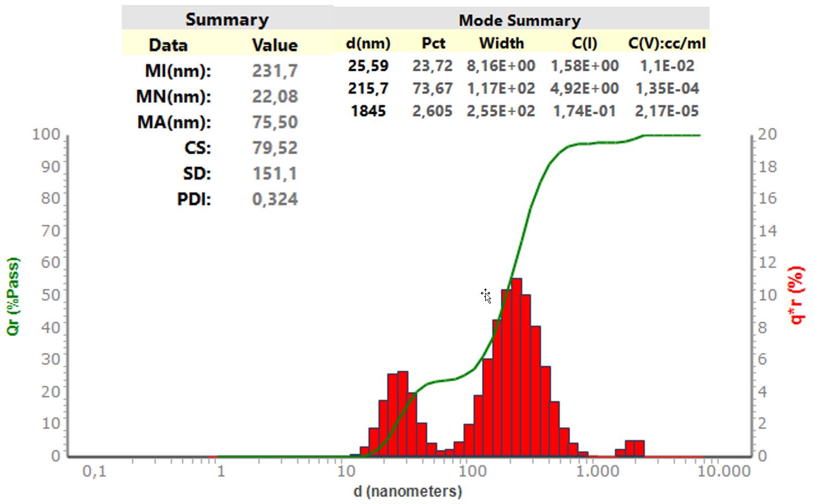The height and width of the screenshot is (504, 814).
Task: Click the C(V):cc/ml column header
Action: click(666, 43)
